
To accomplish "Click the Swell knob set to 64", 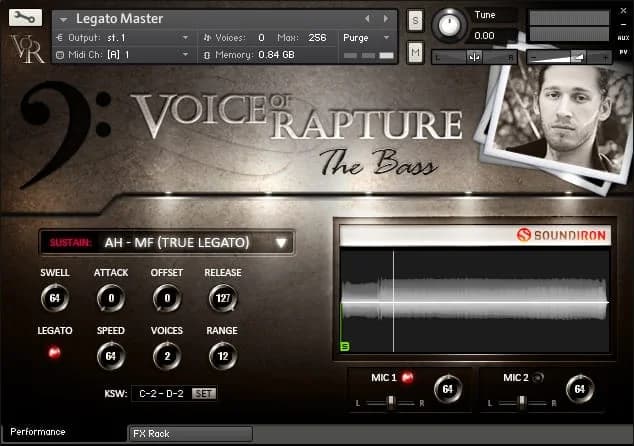I will click(55, 298).
